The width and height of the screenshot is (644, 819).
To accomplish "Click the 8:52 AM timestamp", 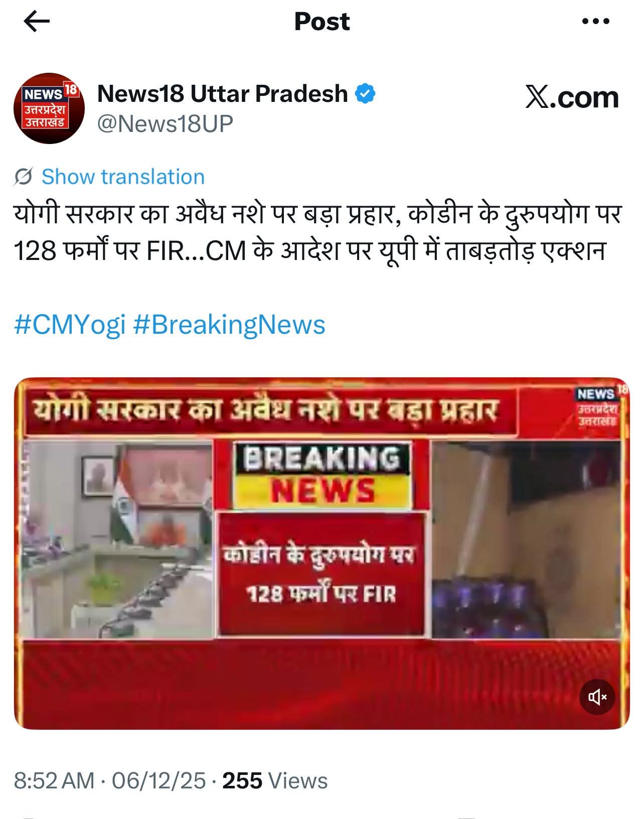I will pos(54,781).
